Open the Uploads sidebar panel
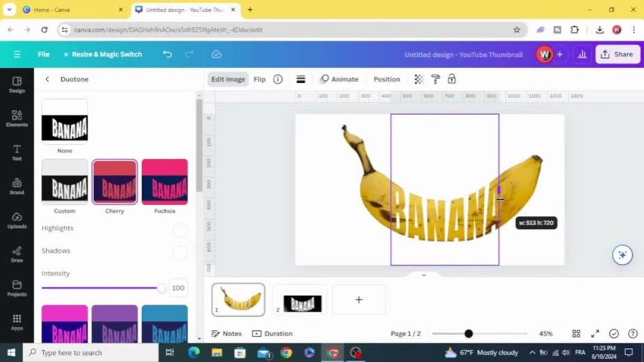 tap(17, 220)
